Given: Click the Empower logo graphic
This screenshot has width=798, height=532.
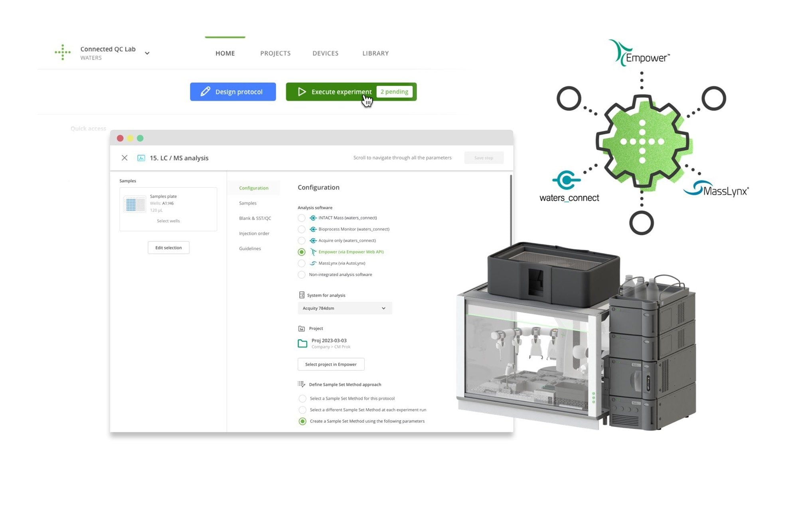Looking at the screenshot, I should (639, 53).
